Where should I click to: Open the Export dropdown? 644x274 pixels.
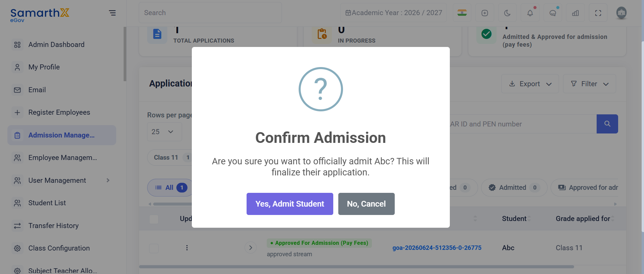tap(530, 84)
